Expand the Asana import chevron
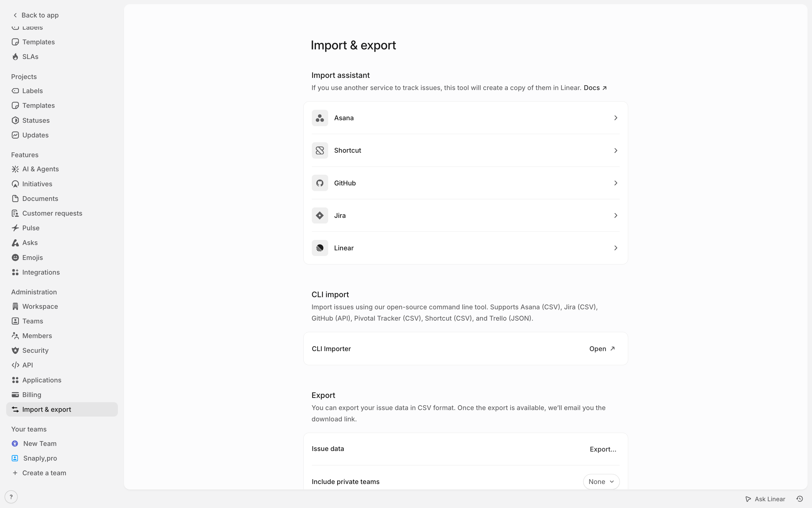The height and width of the screenshot is (508, 812). click(x=616, y=118)
